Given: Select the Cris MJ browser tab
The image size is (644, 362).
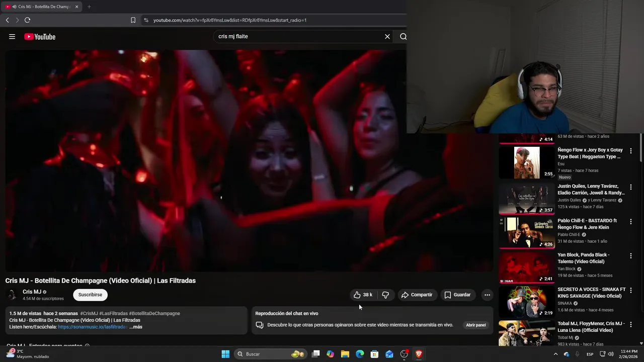Looking at the screenshot, I should pos(41,7).
